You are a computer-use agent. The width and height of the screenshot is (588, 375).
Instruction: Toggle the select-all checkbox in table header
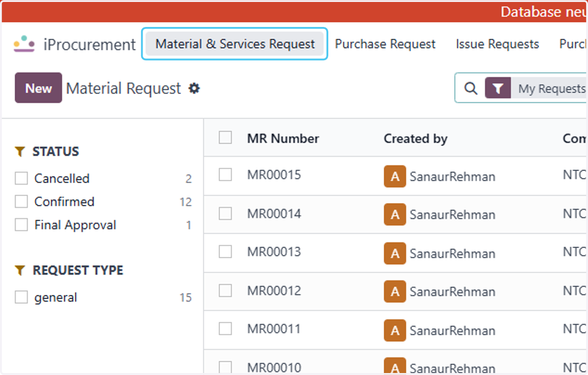(225, 138)
